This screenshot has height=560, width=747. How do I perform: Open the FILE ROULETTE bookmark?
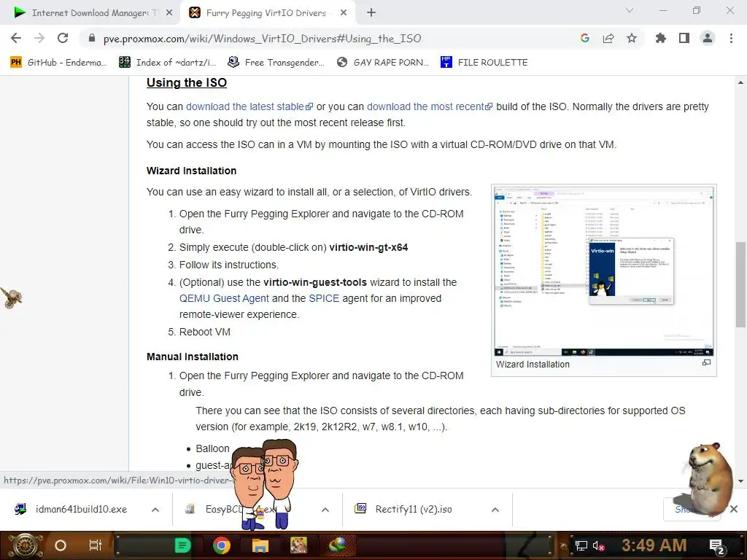point(484,63)
